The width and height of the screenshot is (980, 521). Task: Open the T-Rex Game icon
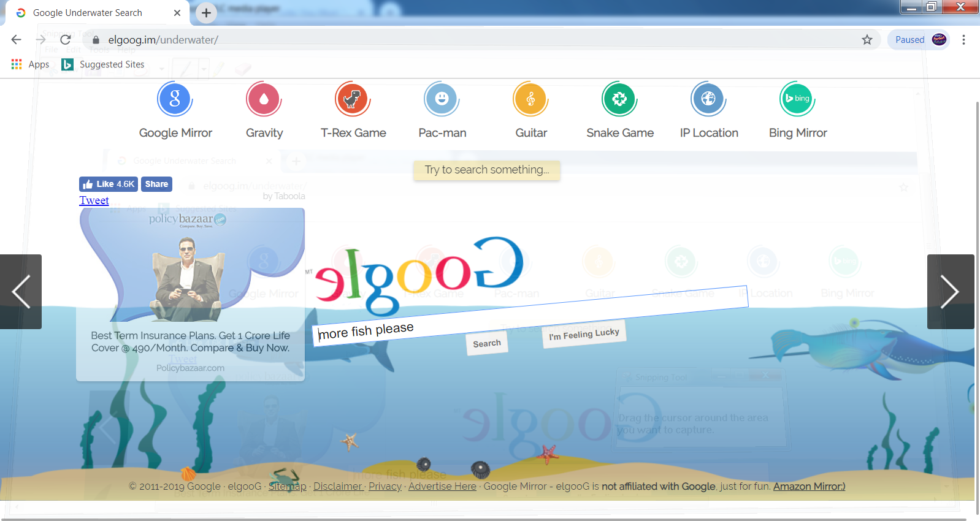click(x=353, y=99)
